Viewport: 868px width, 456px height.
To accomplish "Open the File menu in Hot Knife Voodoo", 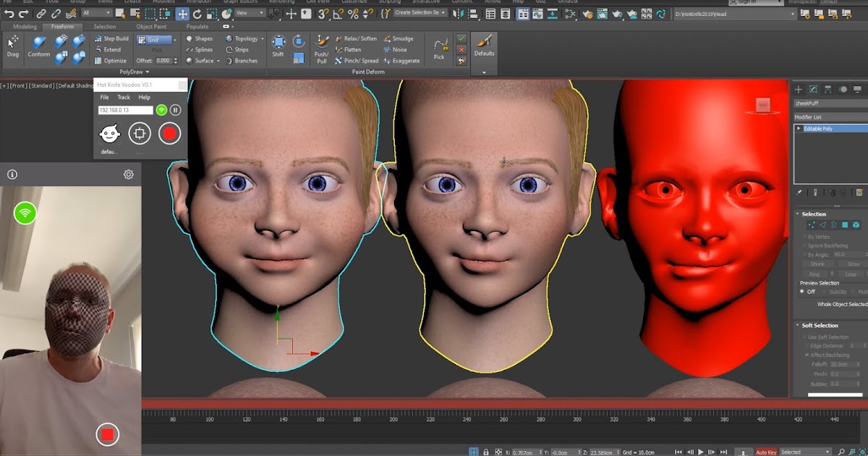I will tap(103, 96).
